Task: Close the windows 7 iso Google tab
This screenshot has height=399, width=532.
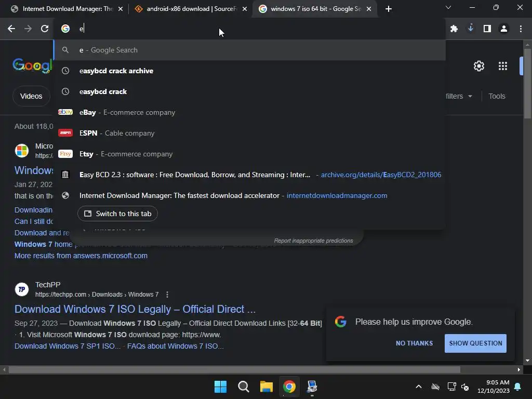Action: pyautogui.click(x=369, y=9)
